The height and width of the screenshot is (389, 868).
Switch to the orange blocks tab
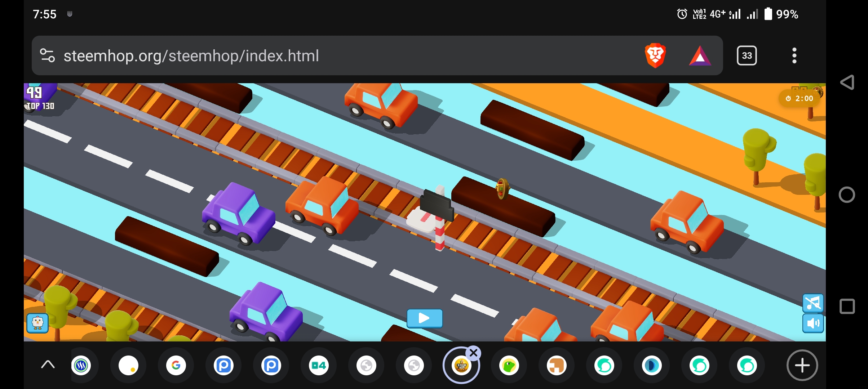pyautogui.click(x=557, y=366)
